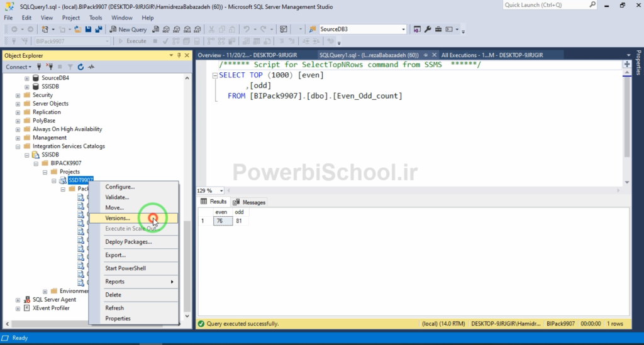The height and width of the screenshot is (345, 644).
Task: Click Connect Object Explorer plug icon
Action: pos(39,67)
